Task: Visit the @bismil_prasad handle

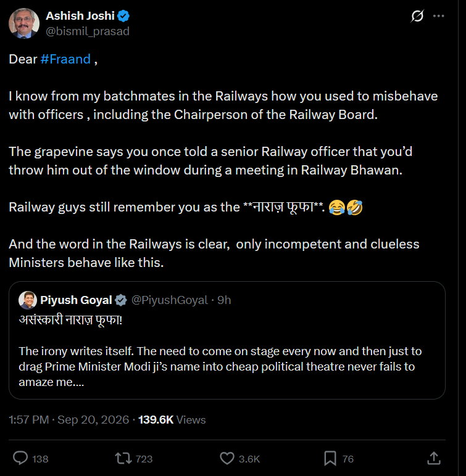Action: 88,31
